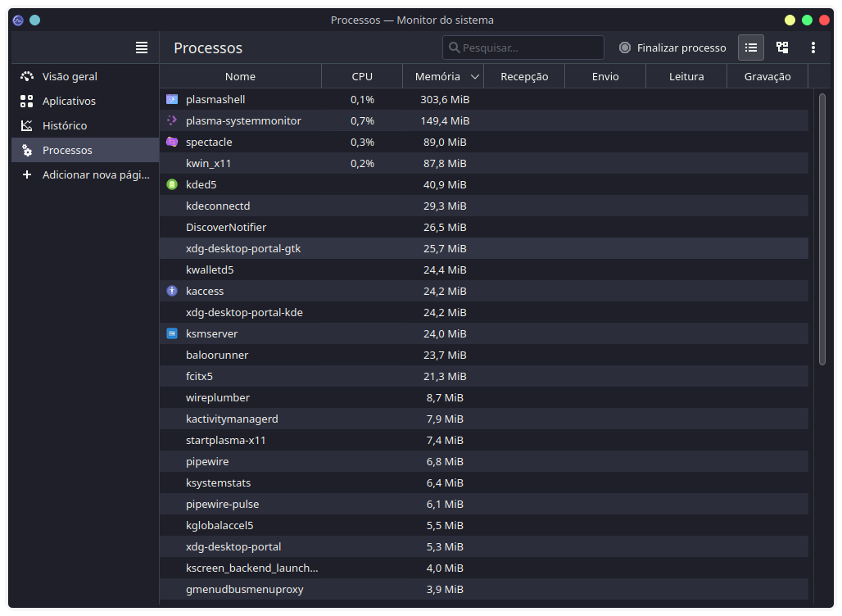Image resolution: width=842 pixels, height=616 pixels.
Task: Click the search magnifier icon
Action: (x=455, y=48)
